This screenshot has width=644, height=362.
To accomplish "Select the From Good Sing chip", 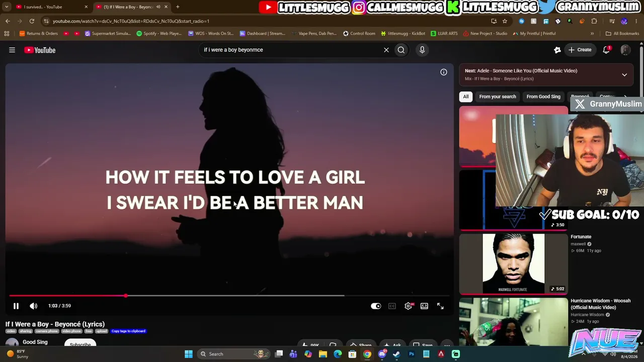I will (543, 97).
